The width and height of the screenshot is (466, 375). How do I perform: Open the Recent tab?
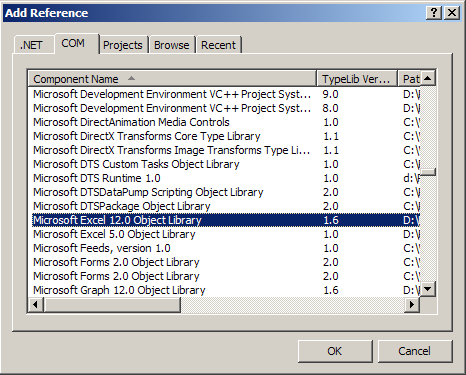219,45
